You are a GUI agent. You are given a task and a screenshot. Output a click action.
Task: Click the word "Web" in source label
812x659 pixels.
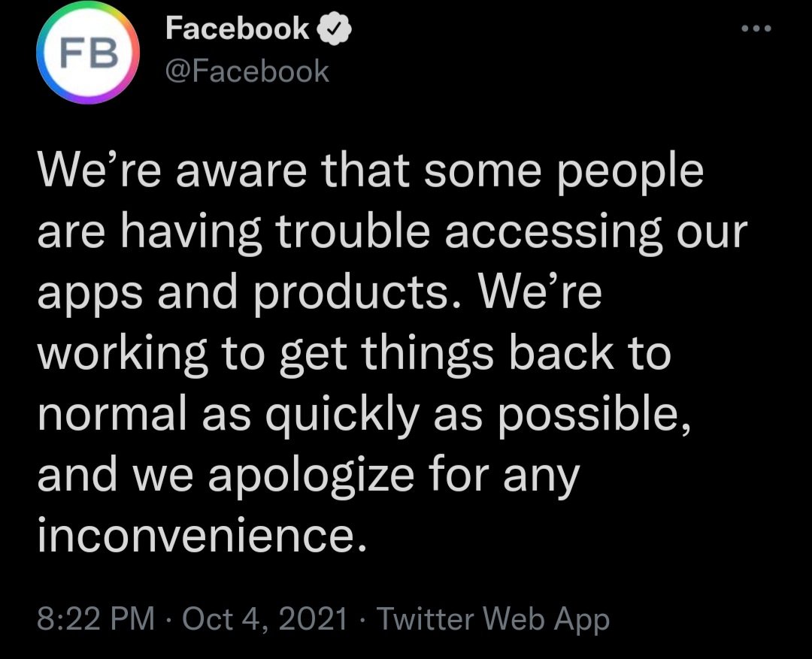[x=514, y=618]
